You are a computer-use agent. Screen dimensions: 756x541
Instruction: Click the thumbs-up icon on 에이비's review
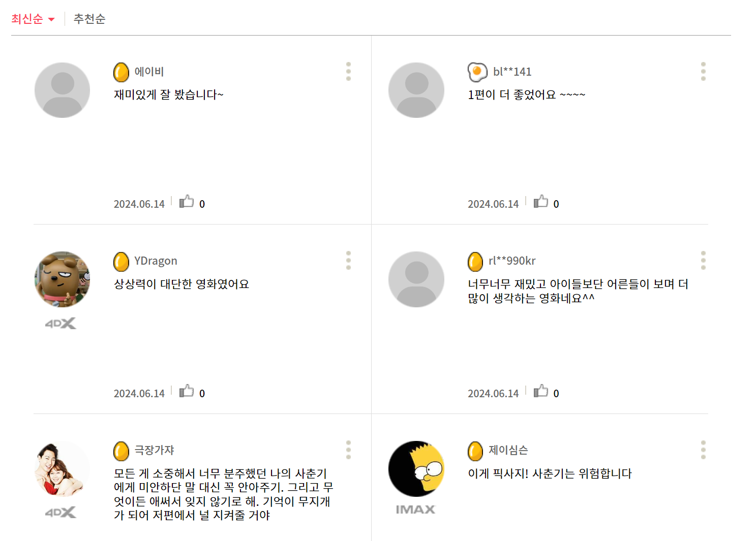pos(187,201)
